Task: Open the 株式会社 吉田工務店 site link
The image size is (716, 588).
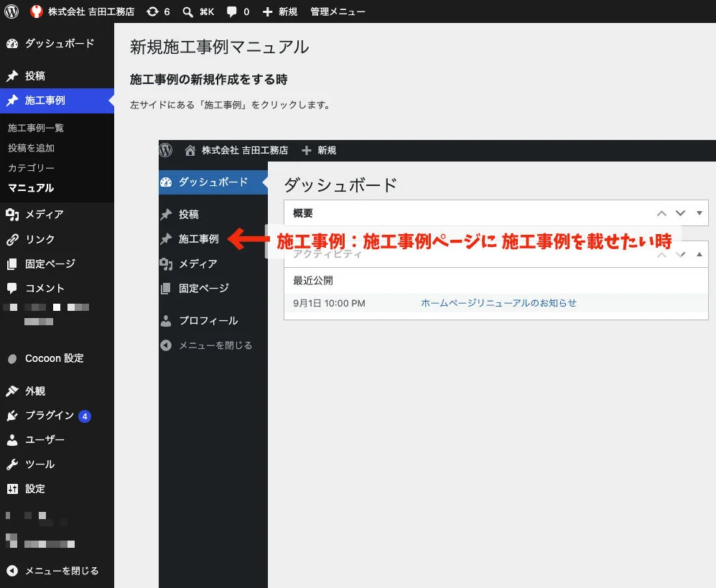Action: click(82, 11)
